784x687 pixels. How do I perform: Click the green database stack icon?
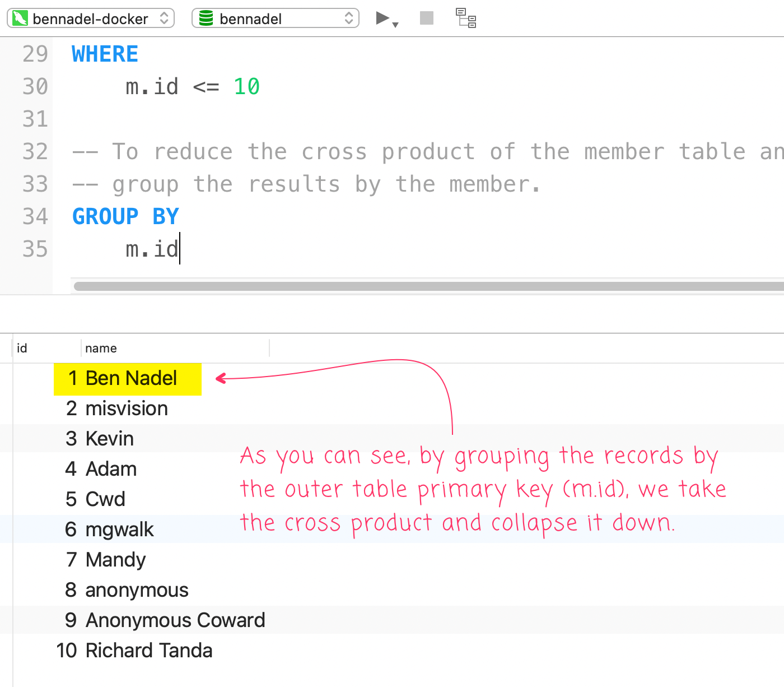point(203,18)
